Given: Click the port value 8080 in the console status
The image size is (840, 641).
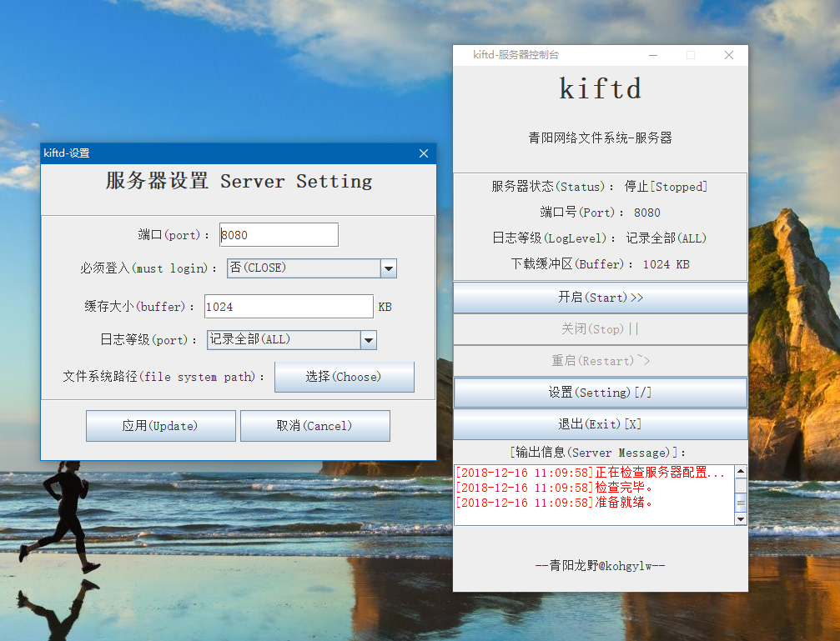Looking at the screenshot, I should click(x=647, y=213).
